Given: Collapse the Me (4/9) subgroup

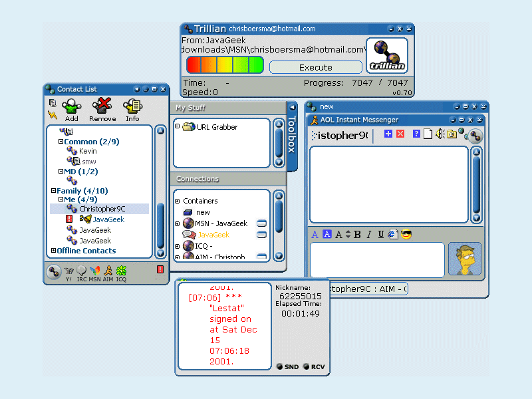Looking at the screenshot, I should 61,199.
